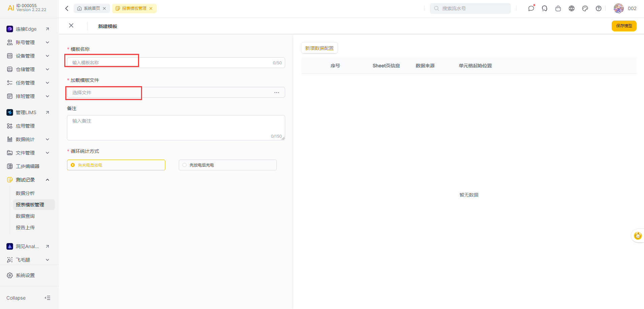The width and height of the screenshot is (644, 309).
Task: Close the 报表模板管理 tab
Action: [151, 8]
